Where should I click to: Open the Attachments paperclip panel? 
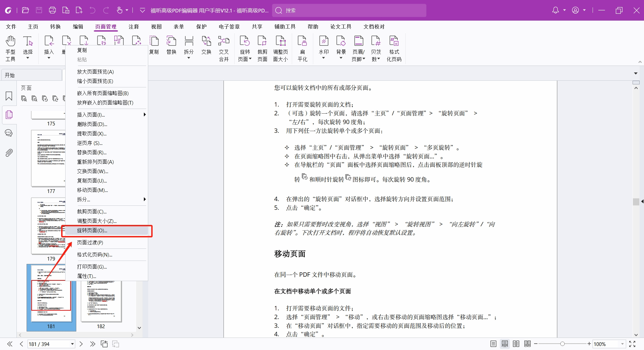coord(9,153)
